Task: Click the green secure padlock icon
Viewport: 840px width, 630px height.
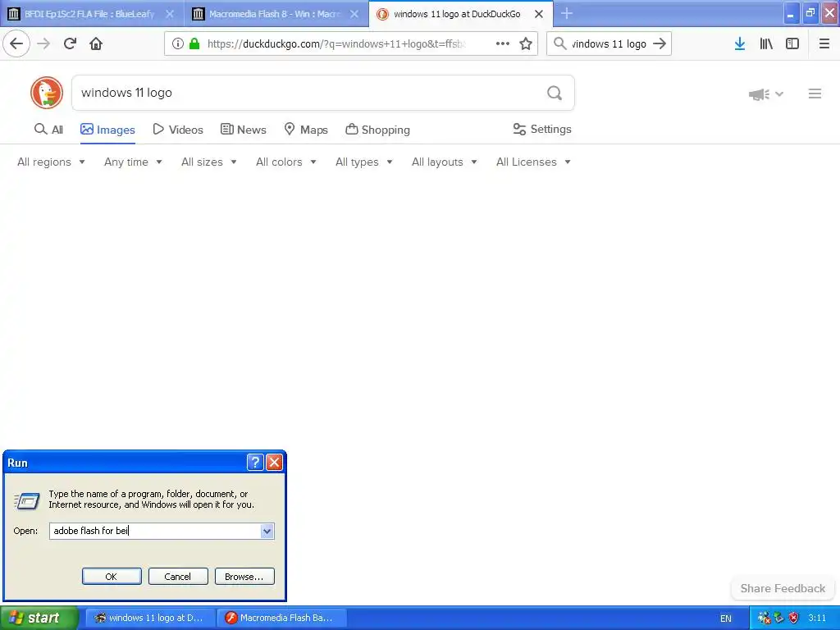Action: pos(194,44)
